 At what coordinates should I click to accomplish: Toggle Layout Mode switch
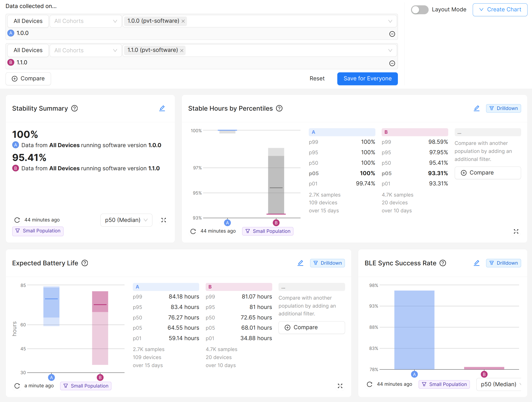(419, 10)
